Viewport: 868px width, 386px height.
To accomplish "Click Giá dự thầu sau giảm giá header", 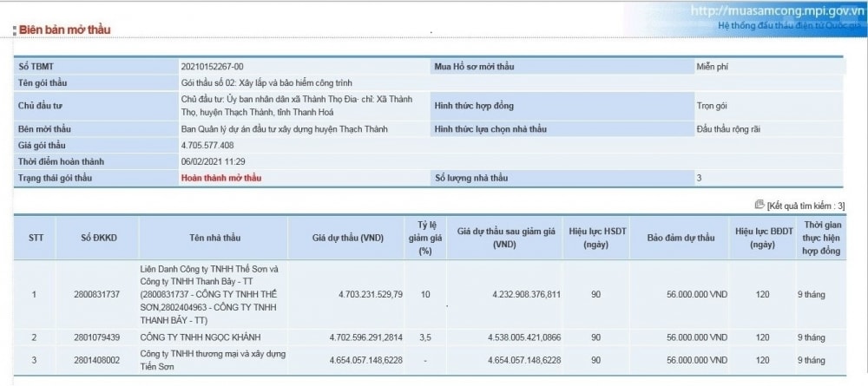I will tap(505, 238).
